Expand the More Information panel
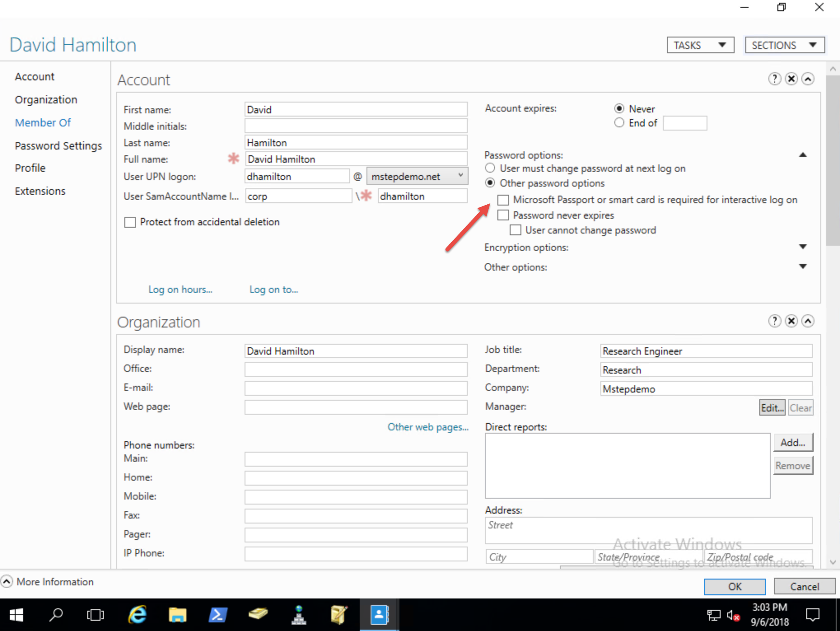The height and width of the screenshot is (631, 840). (7, 582)
